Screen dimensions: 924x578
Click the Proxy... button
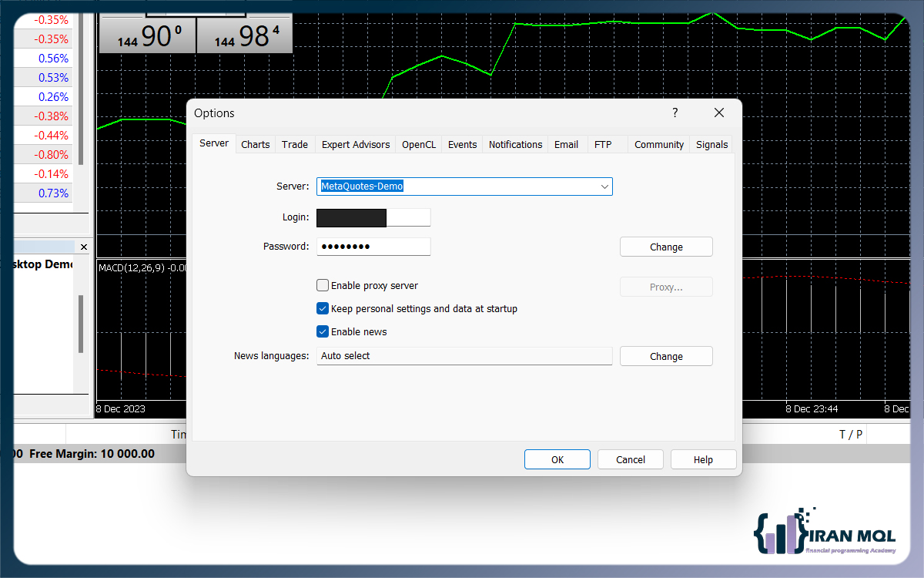click(x=666, y=287)
